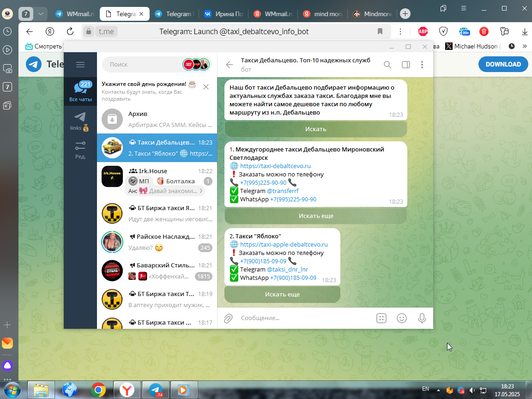Open the volume control in tray
The height and width of the screenshot is (399, 532).
pyautogui.click(x=472, y=391)
